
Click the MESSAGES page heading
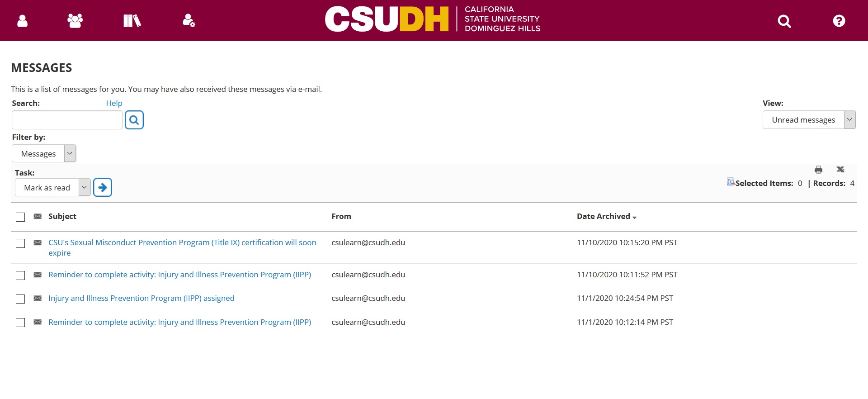point(42,68)
